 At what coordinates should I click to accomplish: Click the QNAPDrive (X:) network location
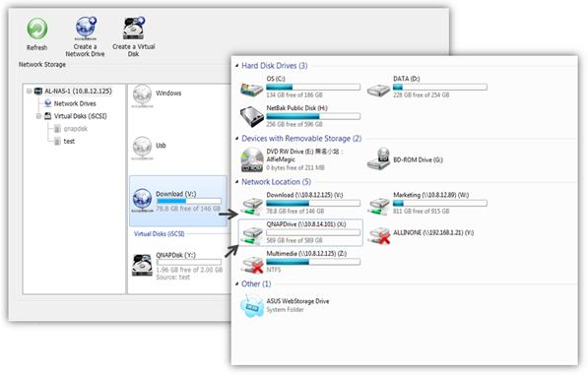pos(300,232)
